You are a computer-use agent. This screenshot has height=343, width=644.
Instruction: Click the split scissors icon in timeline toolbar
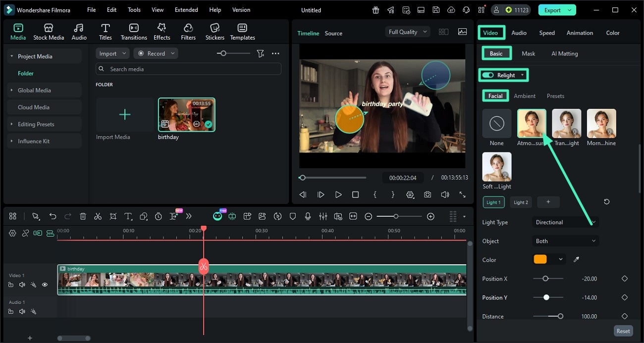point(98,216)
